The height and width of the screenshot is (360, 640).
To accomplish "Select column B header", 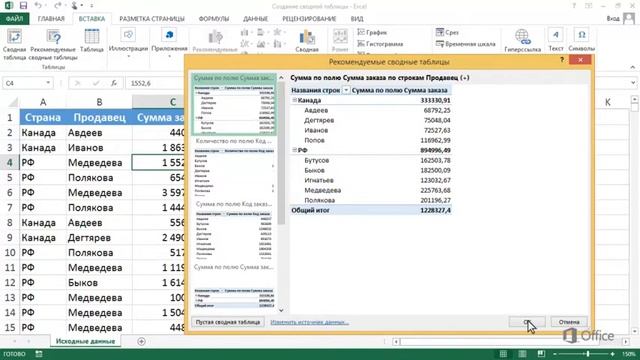I will pyautogui.click(x=99, y=102).
